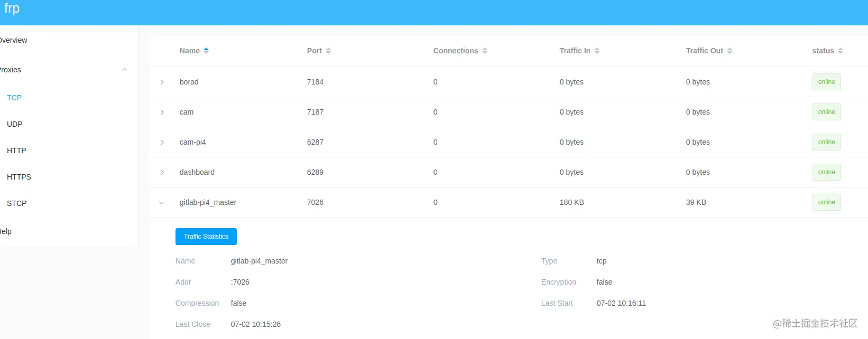Expand the cam-pi4 proxy row
This screenshot has height=339, width=868.
[x=162, y=142]
